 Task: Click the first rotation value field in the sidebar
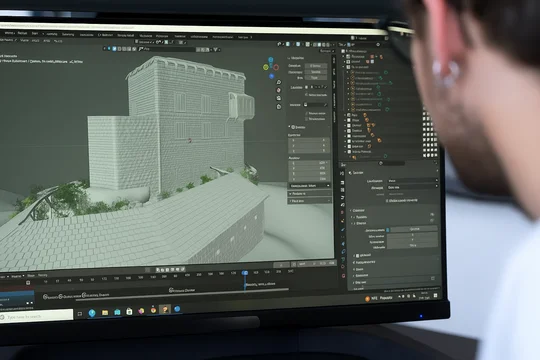[309, 163]
